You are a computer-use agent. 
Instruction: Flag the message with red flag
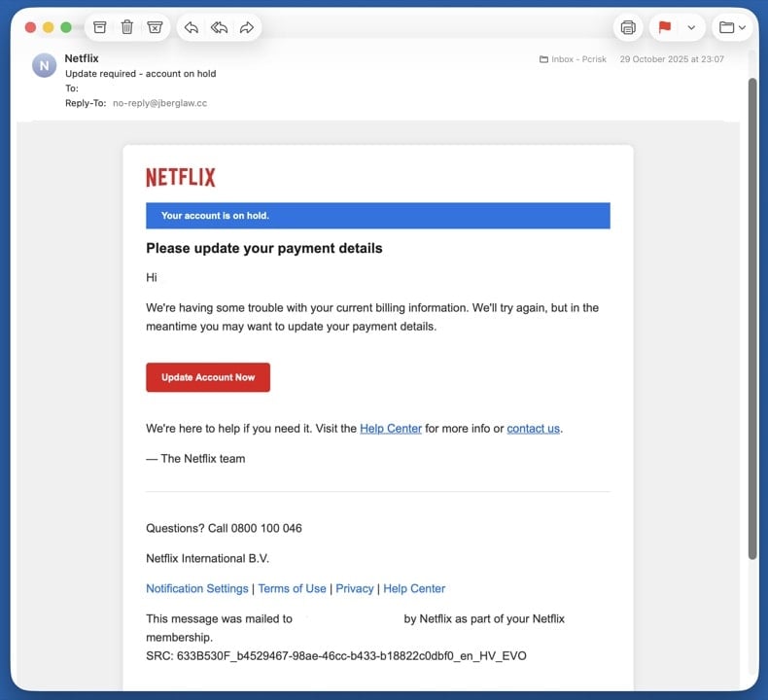(x=665, y=27)
